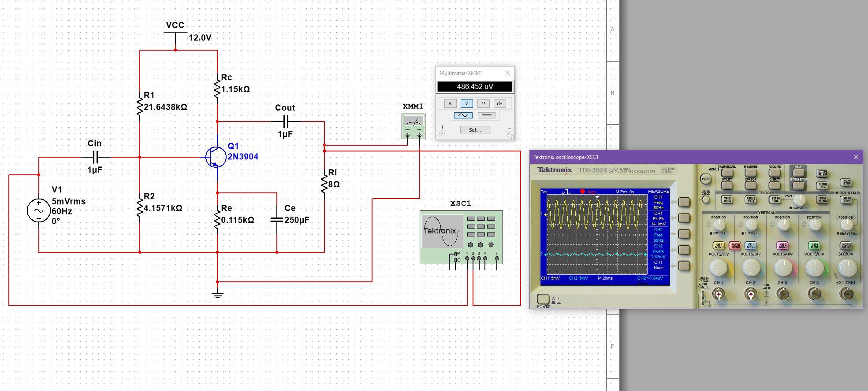The height and width of the screenshot is (391, 868).
Task: Click the CH 3 BNC input connector
Action: click(x=783, y=294)
